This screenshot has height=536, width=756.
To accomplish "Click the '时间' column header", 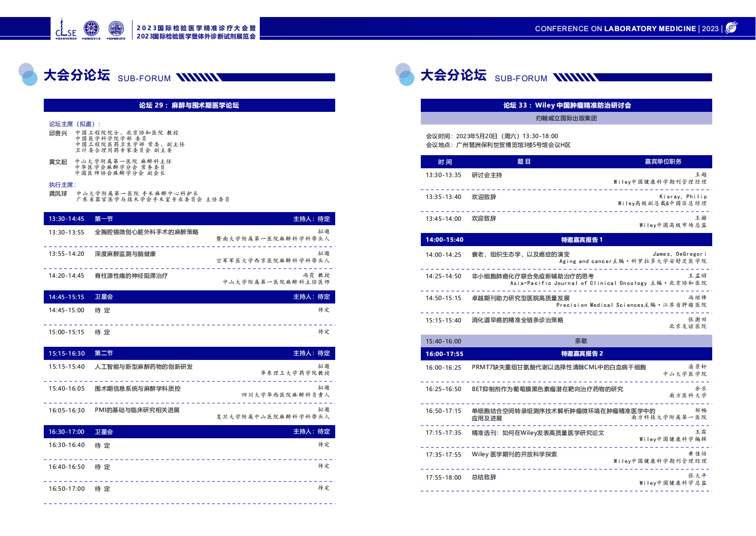I will (x=445, y=162).
